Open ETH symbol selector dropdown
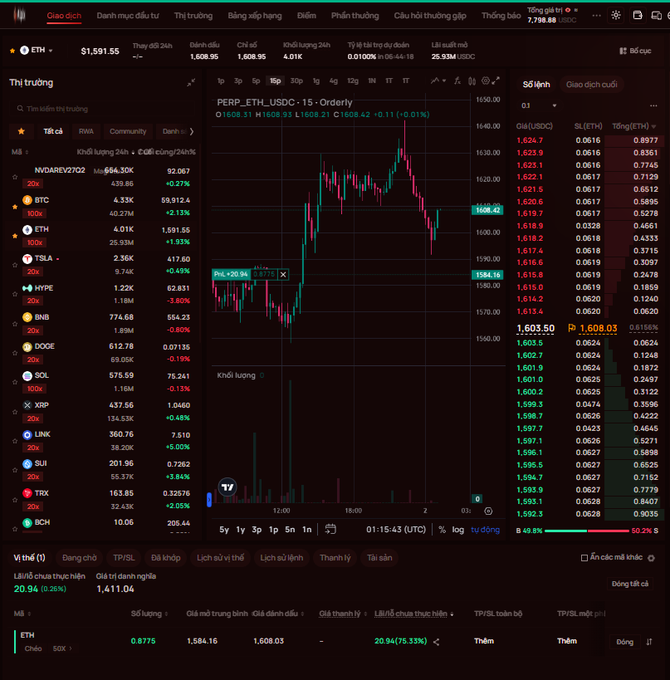 coord(37,50)
